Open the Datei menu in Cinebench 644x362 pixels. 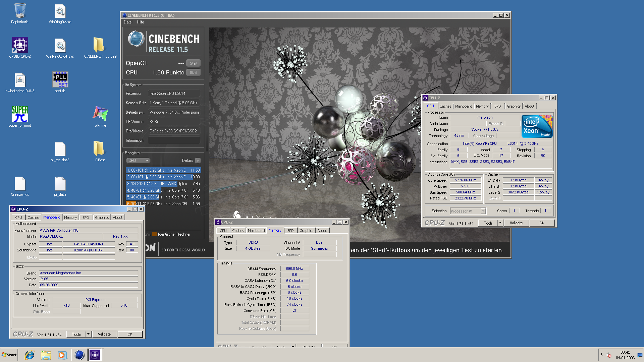click(x=128, y=22)
